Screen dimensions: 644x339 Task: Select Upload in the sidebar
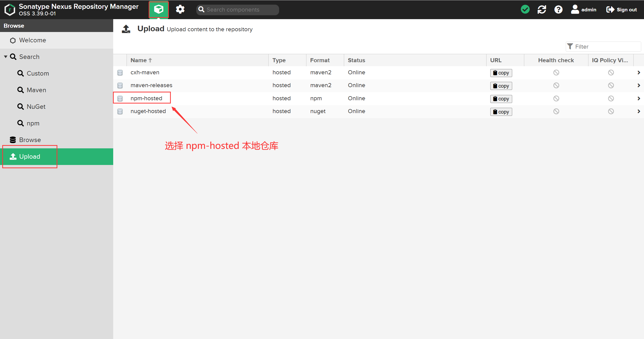pyautogui.click(x=30, y=156)
